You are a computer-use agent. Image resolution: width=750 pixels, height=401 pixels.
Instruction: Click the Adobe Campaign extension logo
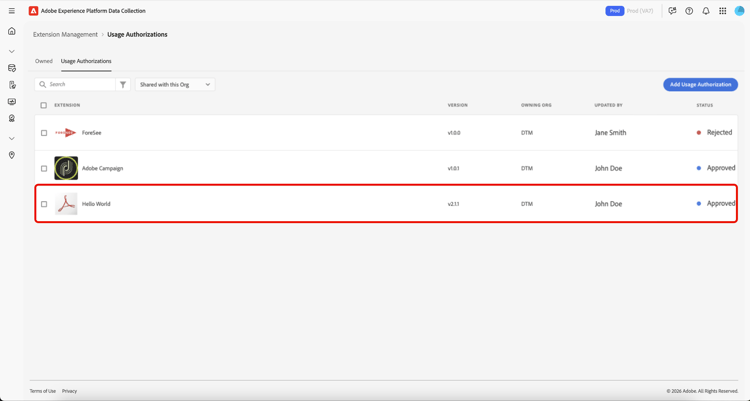point(66,168)
